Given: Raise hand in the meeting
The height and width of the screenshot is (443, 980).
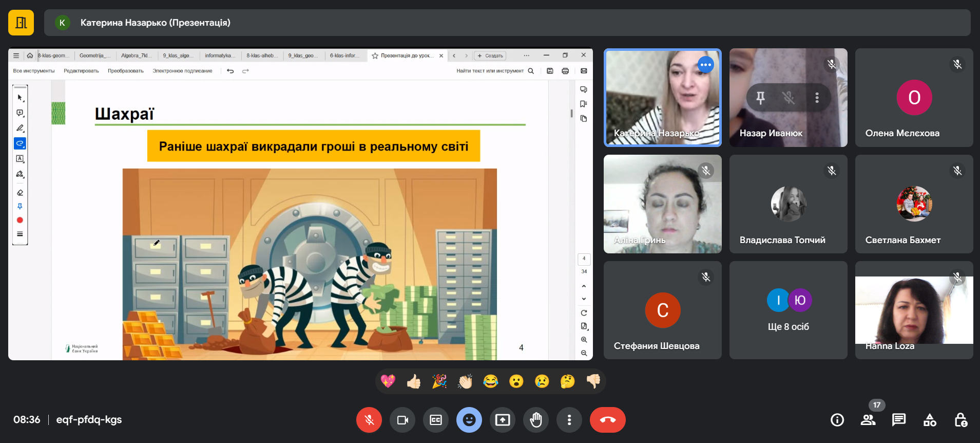Looking at the screenshot, I should (535, 420).
